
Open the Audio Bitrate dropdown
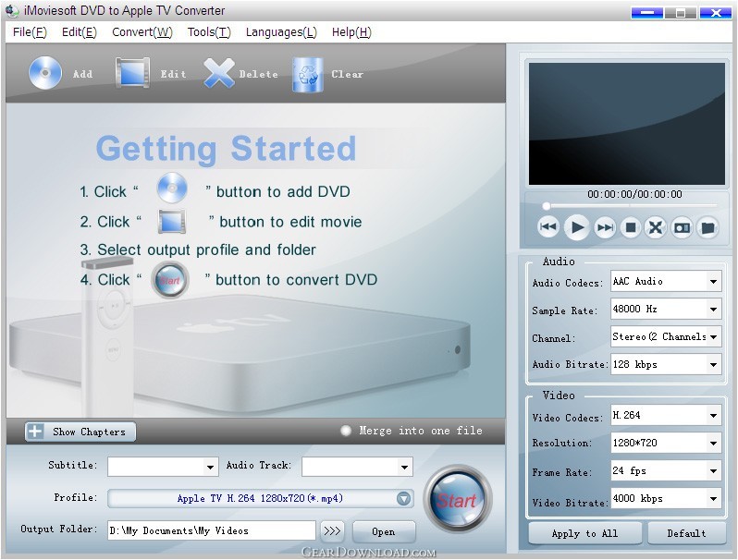click(x=713, y=365)
